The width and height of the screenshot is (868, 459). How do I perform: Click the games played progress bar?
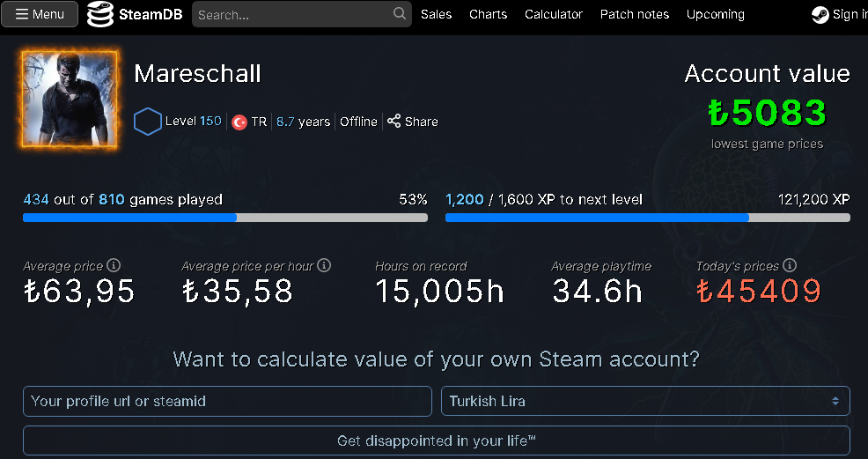[225, 218]
